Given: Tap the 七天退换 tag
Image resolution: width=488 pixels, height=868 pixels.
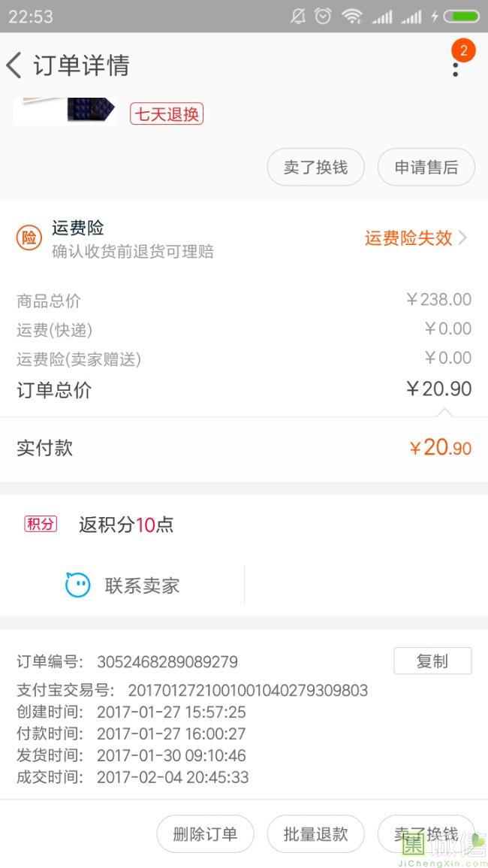Looking at the screenshot, I should click(167, 114).
